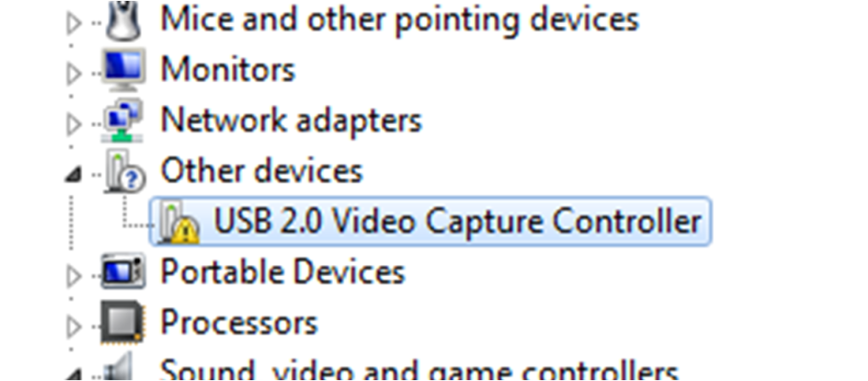Select the Portable Devices label
Image resolution: width=868 pixels, height=381 pixels.
[282, 271]
